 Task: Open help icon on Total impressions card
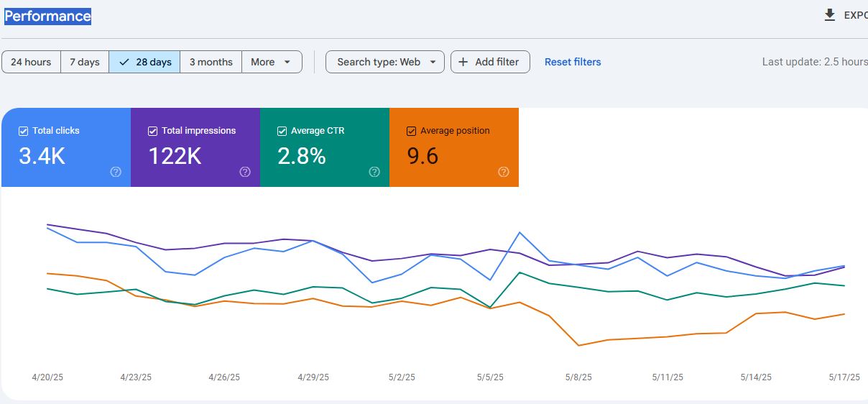(245, 172)
